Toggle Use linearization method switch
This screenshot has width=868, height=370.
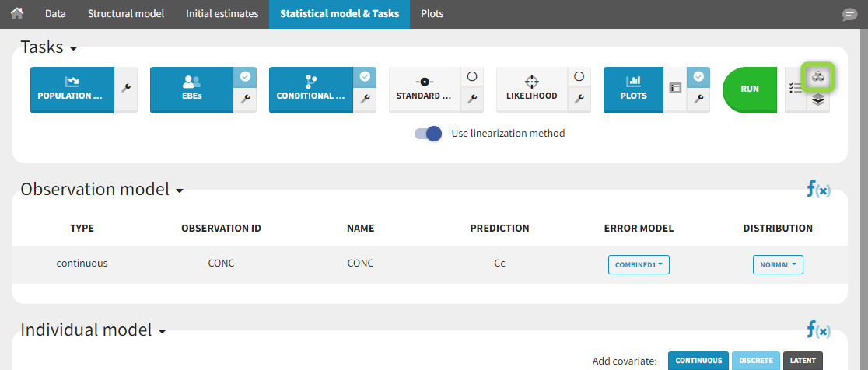(x=429, y=133)
